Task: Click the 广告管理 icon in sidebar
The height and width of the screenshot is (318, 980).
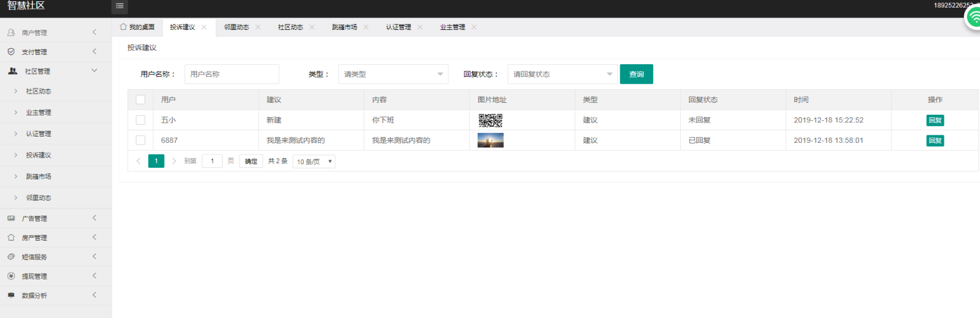Action: coord(11,218)
